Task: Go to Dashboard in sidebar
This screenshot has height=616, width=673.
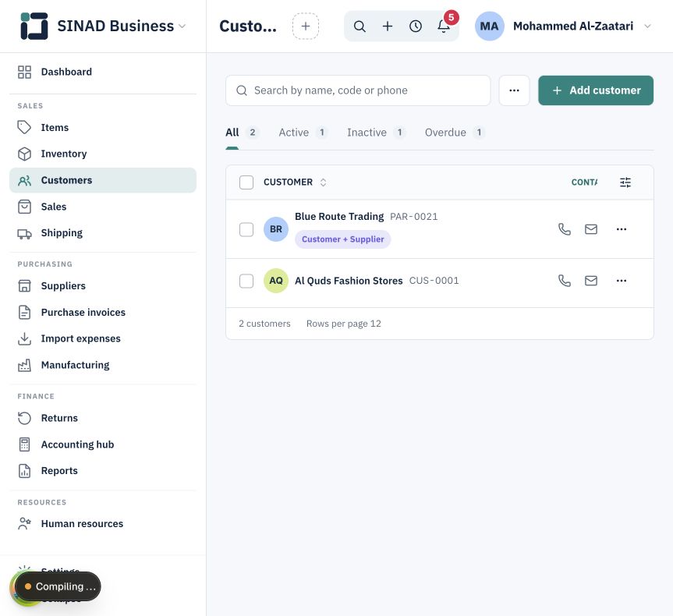Action: (x=103, y=72)
